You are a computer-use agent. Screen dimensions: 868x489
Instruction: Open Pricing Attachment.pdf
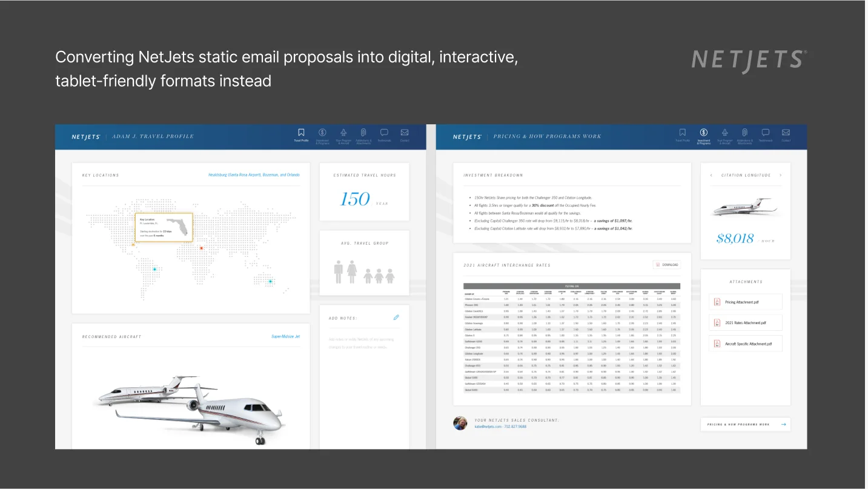pyautogui.click(x=745, y=302)
